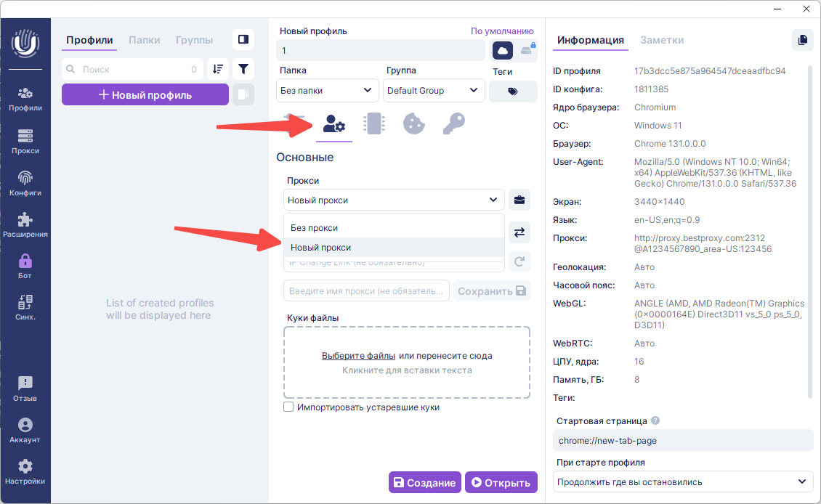Open the profile start behavior dropdown
This screenshot has width=821, height=504.
point(682,481)
